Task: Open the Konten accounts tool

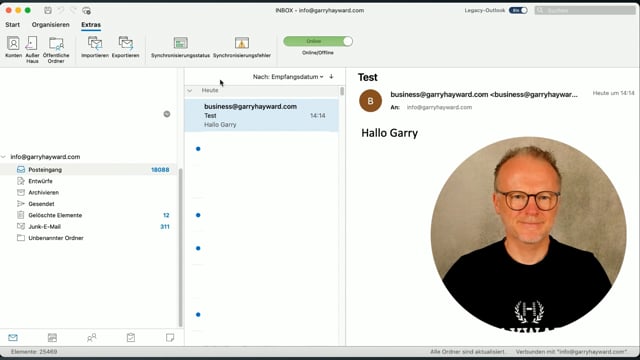Action: click(13, 47)
